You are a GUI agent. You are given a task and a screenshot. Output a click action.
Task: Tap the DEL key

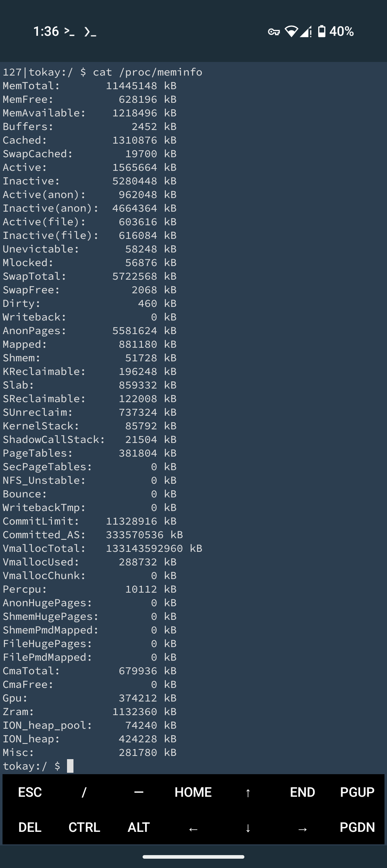[x=30, y=827]
